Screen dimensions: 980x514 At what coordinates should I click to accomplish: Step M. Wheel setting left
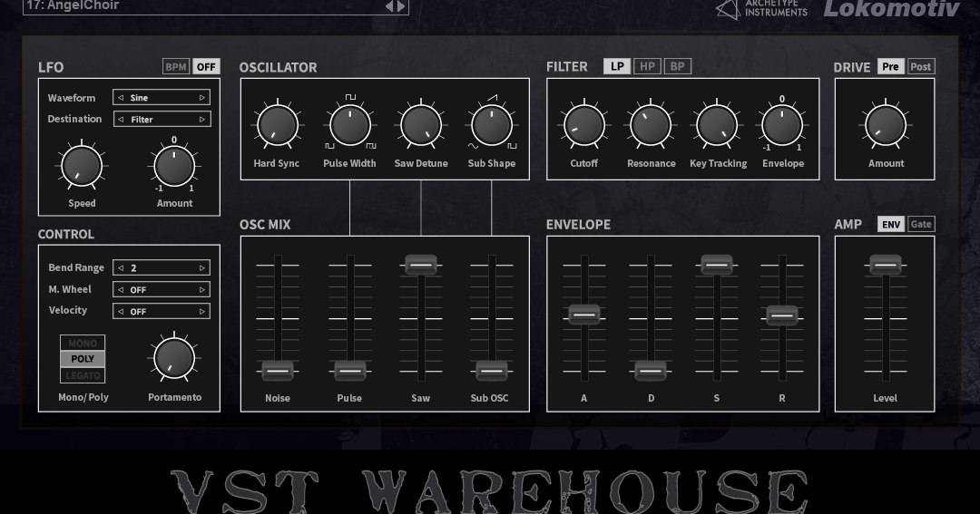pyautogui.click(x=121, y=290)
